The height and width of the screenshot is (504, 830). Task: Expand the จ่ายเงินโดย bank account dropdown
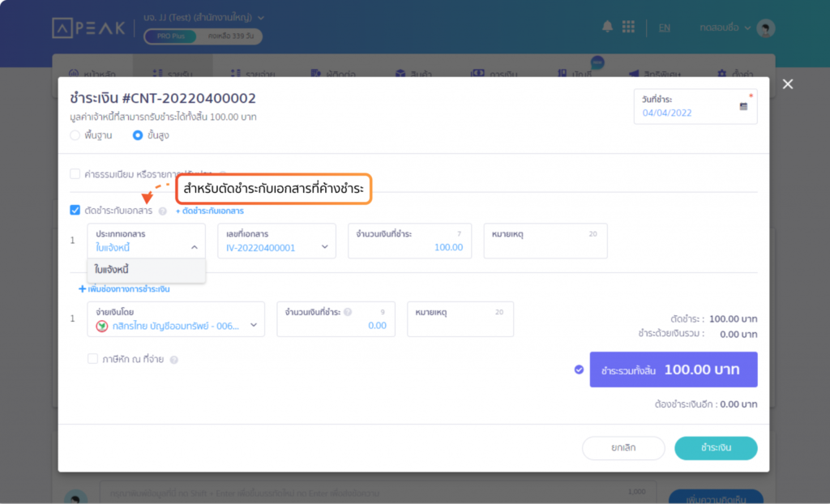pyautogui.click(x=176, y=319)
